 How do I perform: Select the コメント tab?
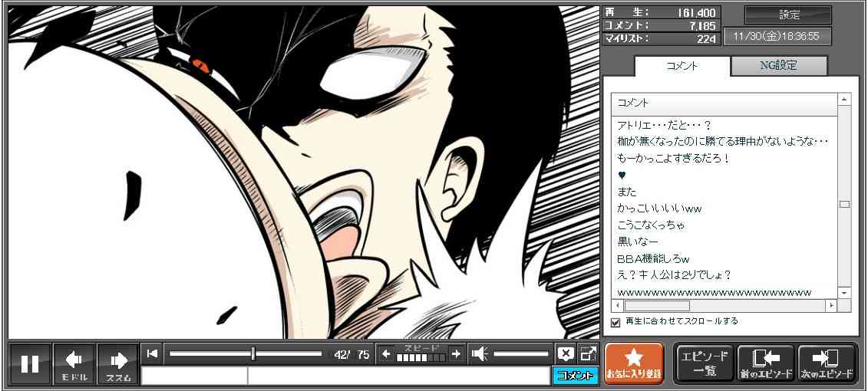(x=682, y=66)
